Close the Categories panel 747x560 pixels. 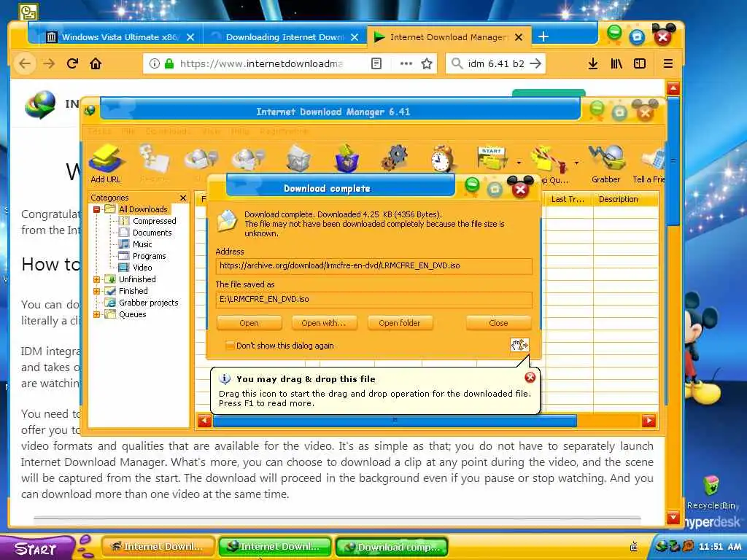[183, 198]
